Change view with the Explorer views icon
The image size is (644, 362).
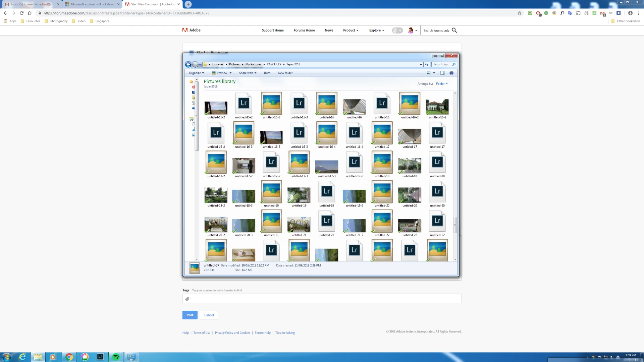tap(429, 73)
